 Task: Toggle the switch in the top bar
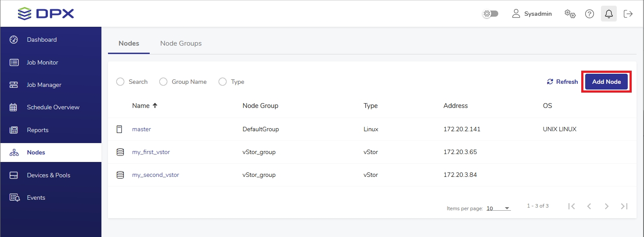point(490,14)
